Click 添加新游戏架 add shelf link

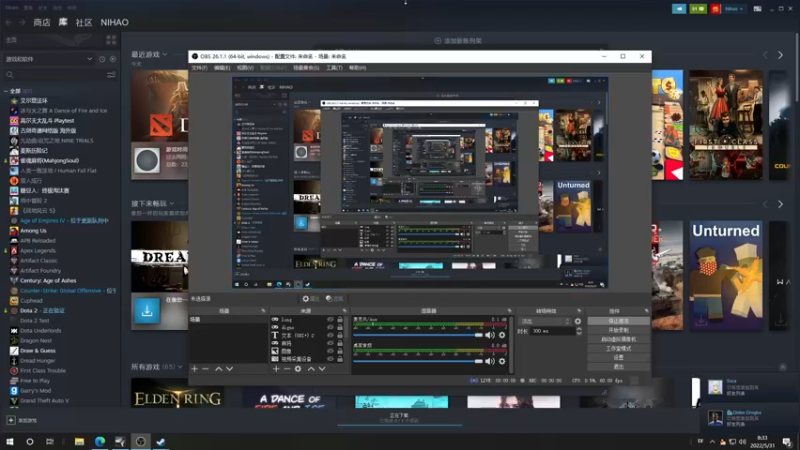pos(458,41)
